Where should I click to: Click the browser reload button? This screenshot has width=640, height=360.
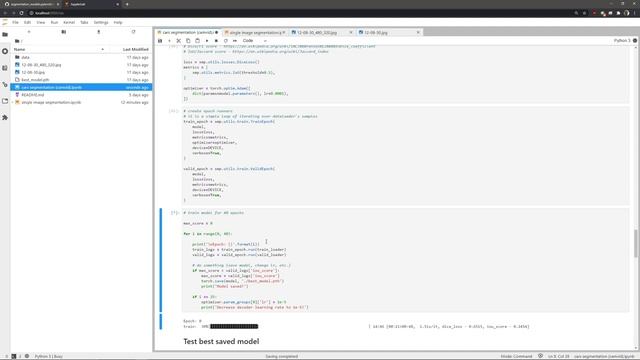coord(22,13)
